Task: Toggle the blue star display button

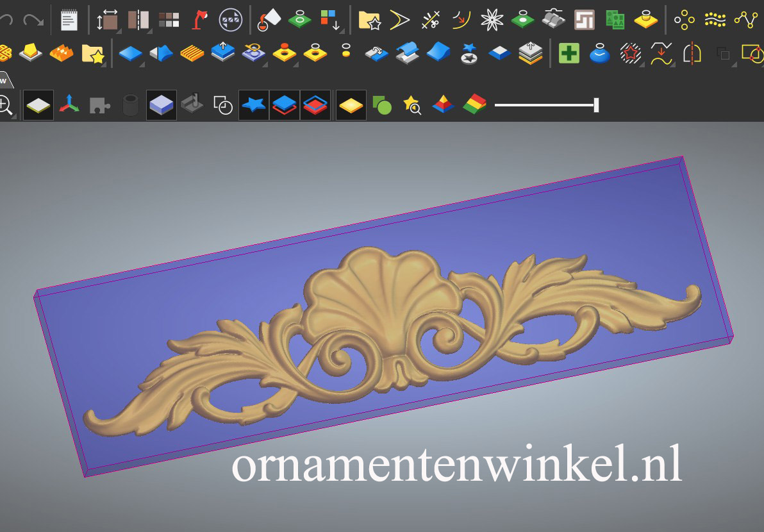Action: [x=254, y=104]
